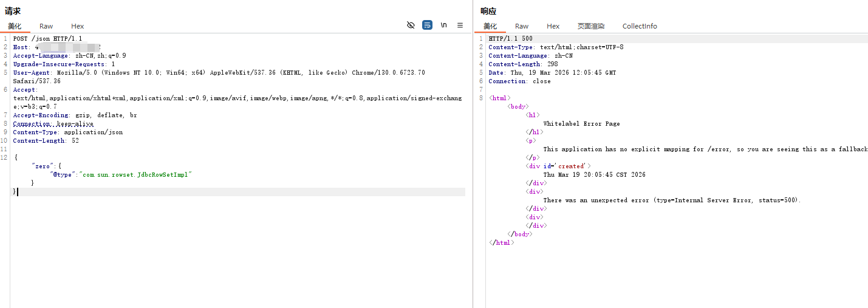Switch request view to the Raw tab
Image resolution: width=868 pixels, height=308 pixels.
[x=46, y=26]
